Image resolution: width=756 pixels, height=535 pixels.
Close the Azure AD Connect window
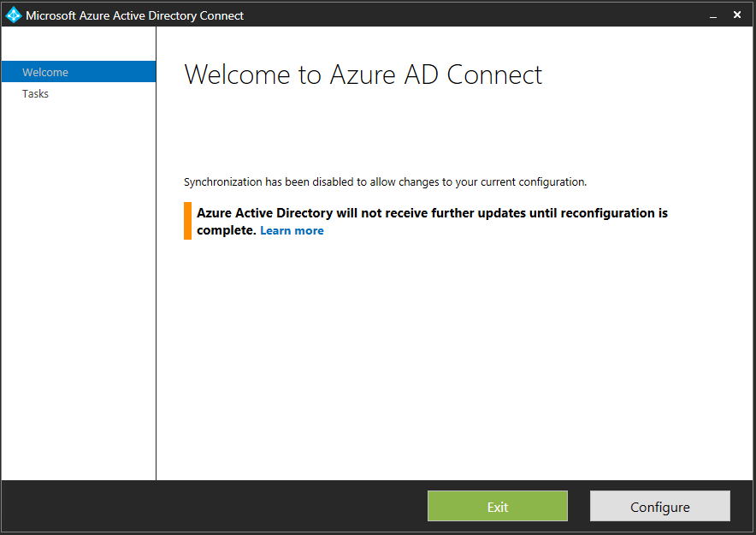736,15
